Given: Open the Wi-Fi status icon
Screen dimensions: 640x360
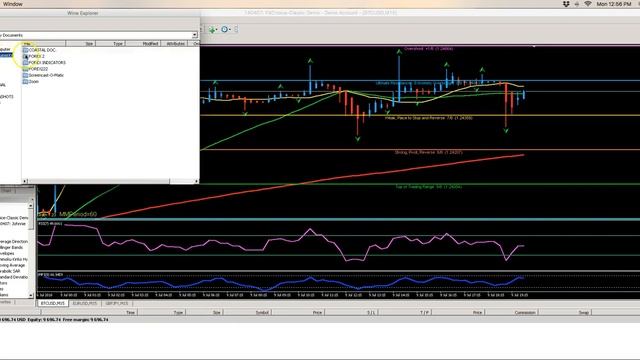Looking at the screenshot, I should coord(588,4).
